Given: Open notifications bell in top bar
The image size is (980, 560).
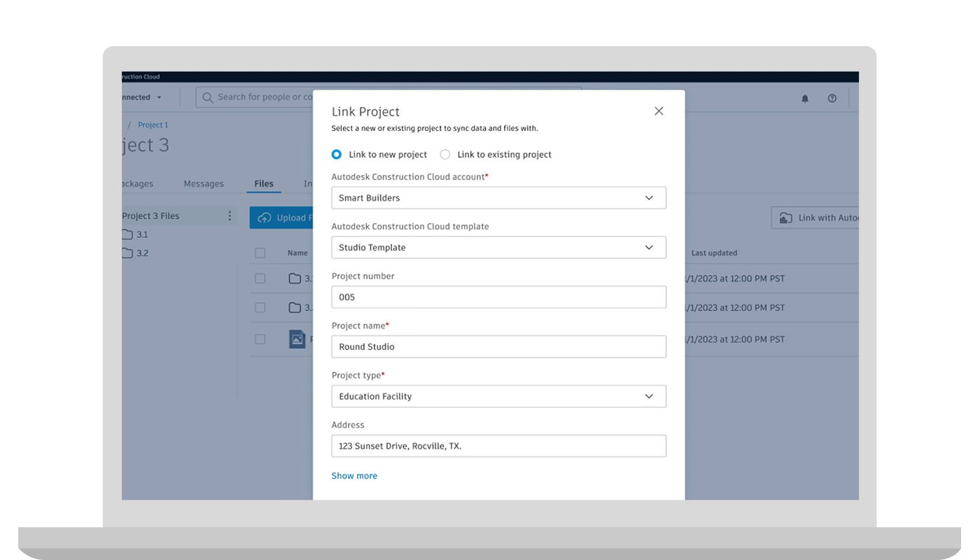Looking at the screenshot, I should click(x=805, y=99).
